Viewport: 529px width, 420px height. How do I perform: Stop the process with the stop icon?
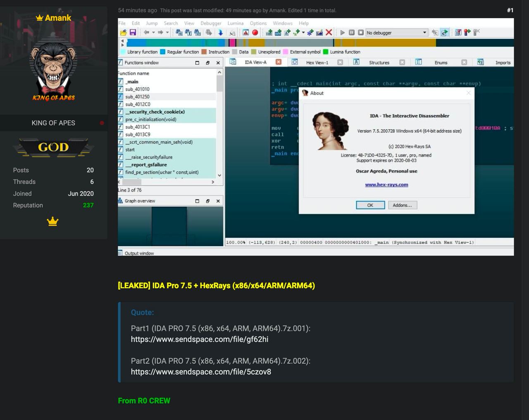pyautogui.click(x=361, y=33)
